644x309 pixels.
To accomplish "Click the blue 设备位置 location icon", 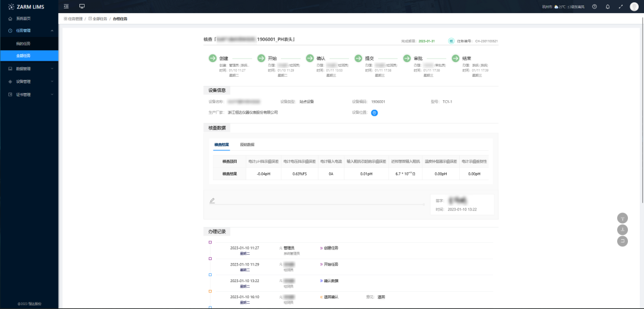I will pyautogui.click(x=374, y=112).
